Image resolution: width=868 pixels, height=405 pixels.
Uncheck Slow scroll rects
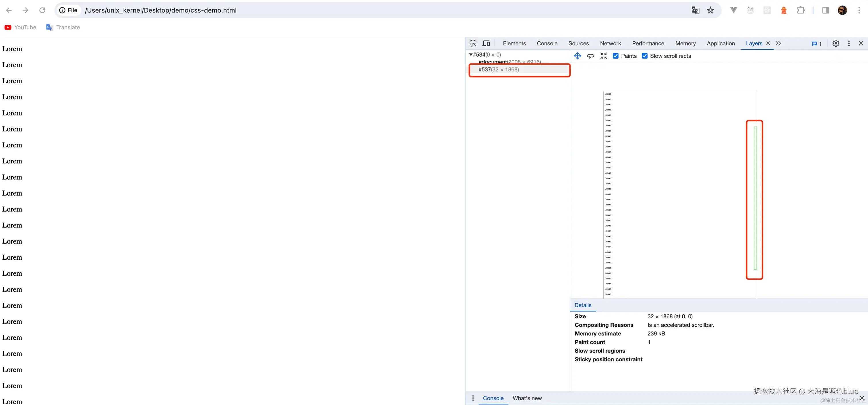[645, 56]
